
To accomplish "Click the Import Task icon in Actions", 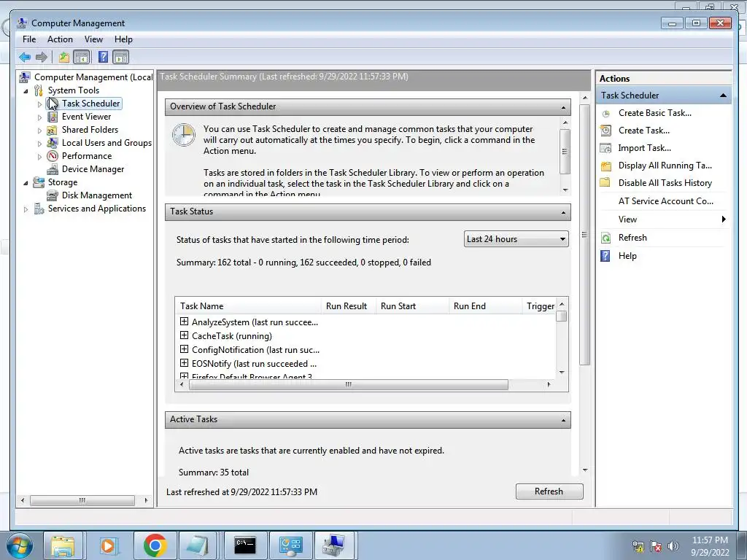I will (x=605, y=148).
